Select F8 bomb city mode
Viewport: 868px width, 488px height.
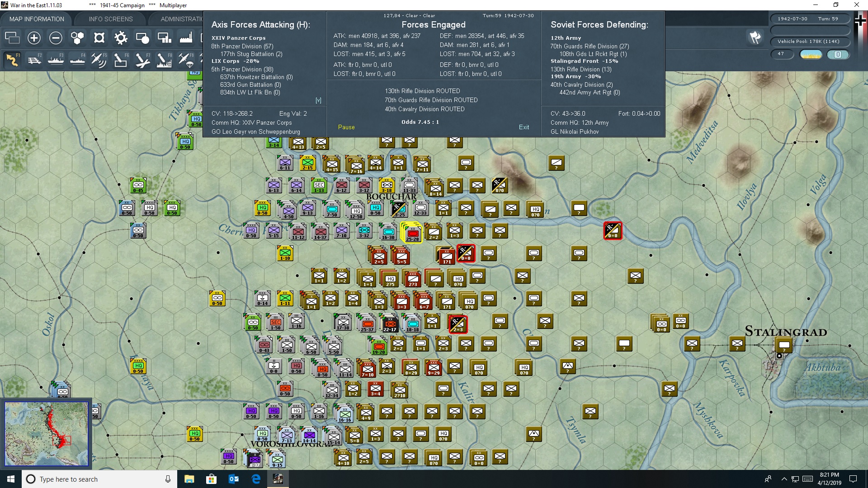[164, 60]
